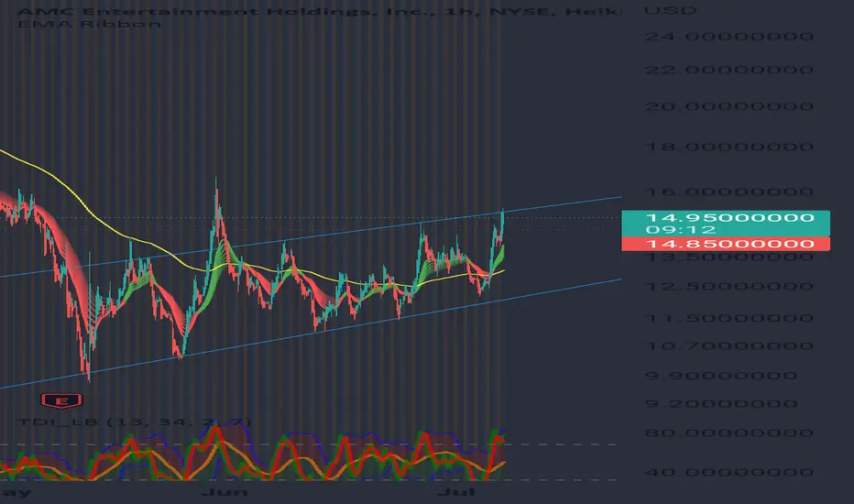Click the AMC Entertainment Holdings chart title
This screenshot has width=854, height=504.
[319, 10]
